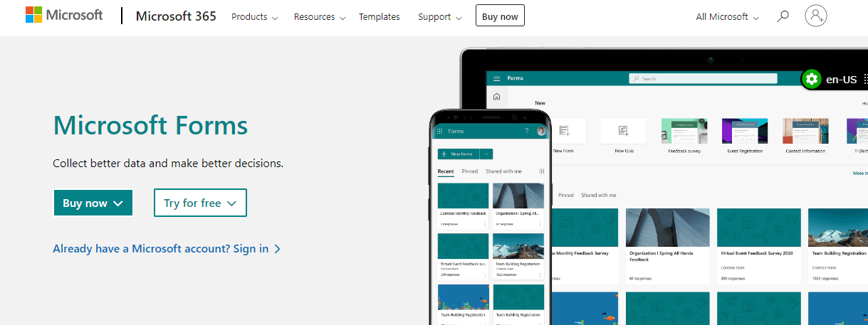Open the Microsoft 365 home link
The width and height of the screenshot is (868, 325).
(x=176, y=16)
